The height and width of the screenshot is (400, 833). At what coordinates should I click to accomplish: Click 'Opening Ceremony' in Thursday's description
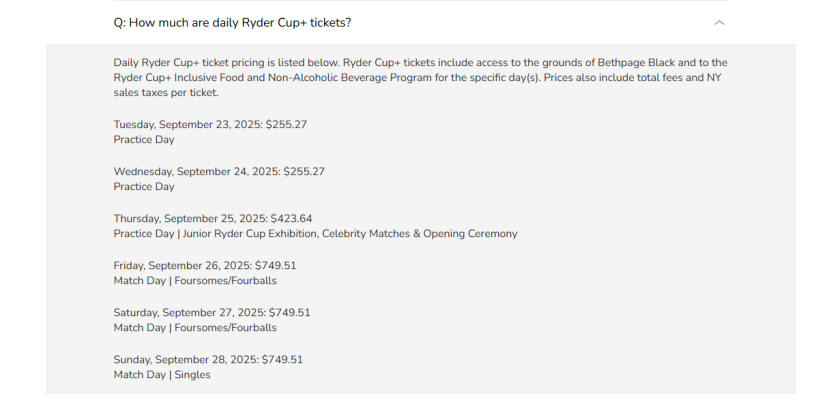tap(470, 234)
